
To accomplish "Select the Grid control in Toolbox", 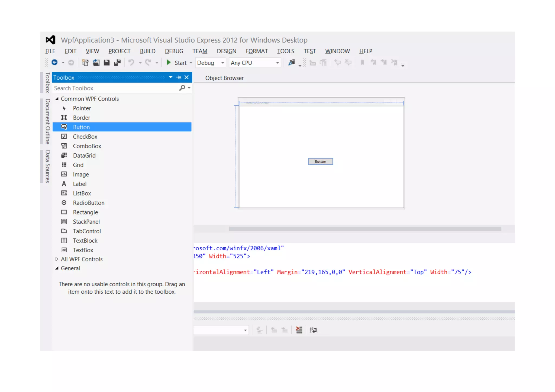I will click(122, 165).
